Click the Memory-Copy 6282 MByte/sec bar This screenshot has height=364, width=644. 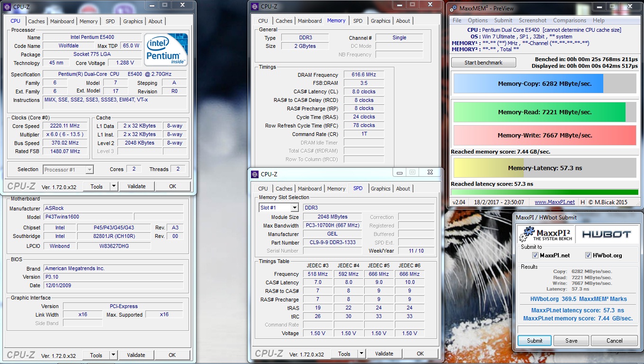[545, 83]
